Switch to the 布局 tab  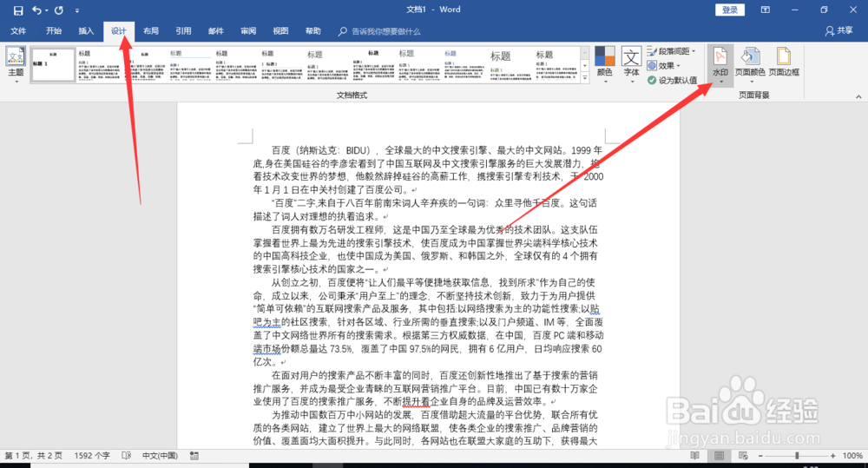(x=150, y=31)
